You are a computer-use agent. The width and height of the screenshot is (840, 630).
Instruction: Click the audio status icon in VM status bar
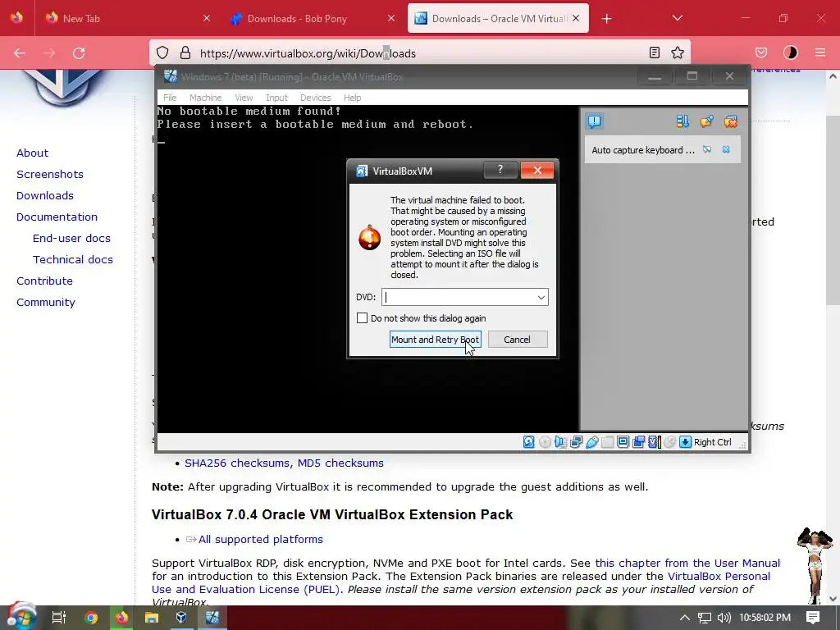pyautogui.click(x=560, y=442)
